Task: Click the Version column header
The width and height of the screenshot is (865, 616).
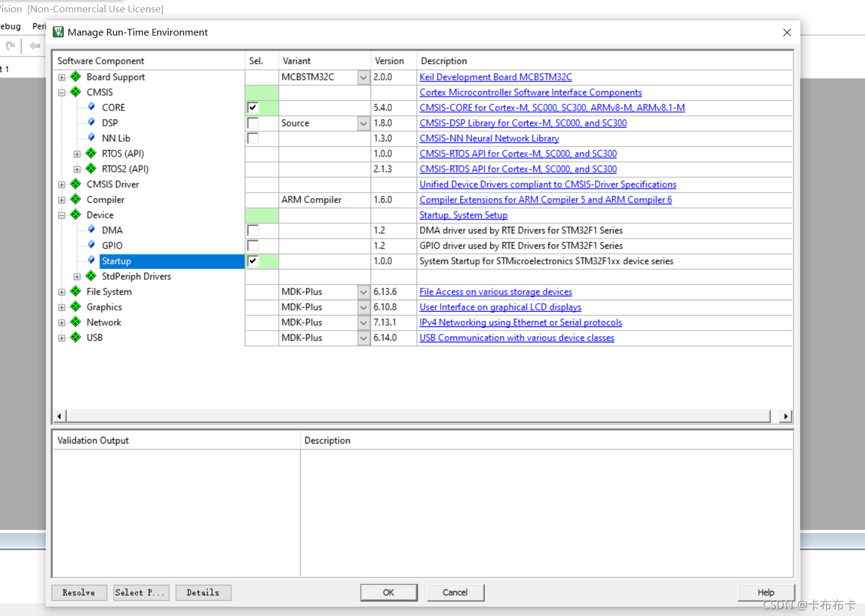Action: 394,61
